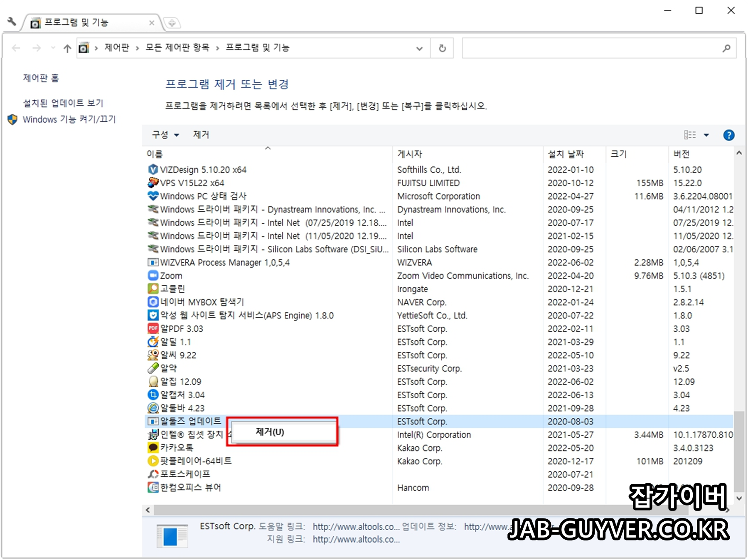The width and height of the screenshot is (748, 560).
Task: Click the VIZDesign 5.10.20 x64 program icon
Action: coord(153,170)
